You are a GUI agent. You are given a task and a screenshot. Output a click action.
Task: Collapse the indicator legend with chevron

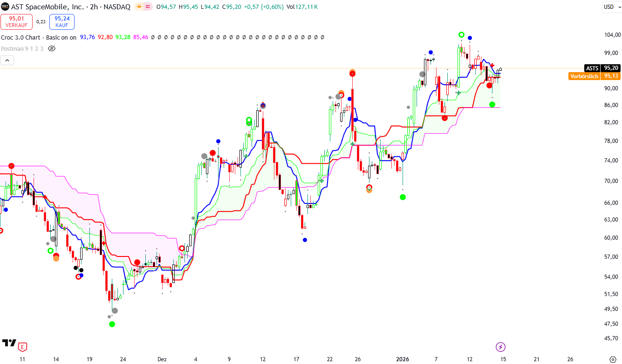7,60
